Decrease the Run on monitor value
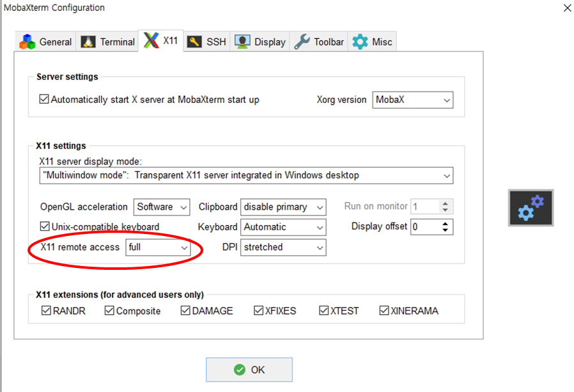 click(x=445, y=210)
